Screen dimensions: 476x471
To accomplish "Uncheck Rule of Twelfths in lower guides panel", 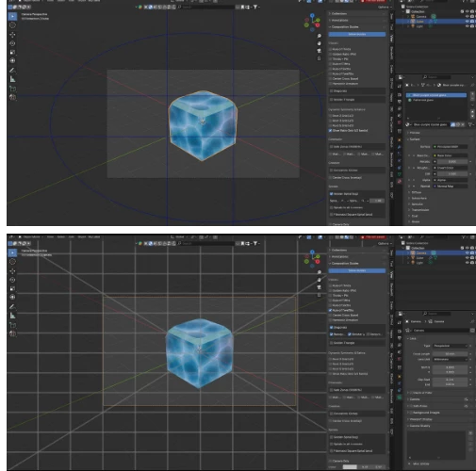I will (331, 310).
